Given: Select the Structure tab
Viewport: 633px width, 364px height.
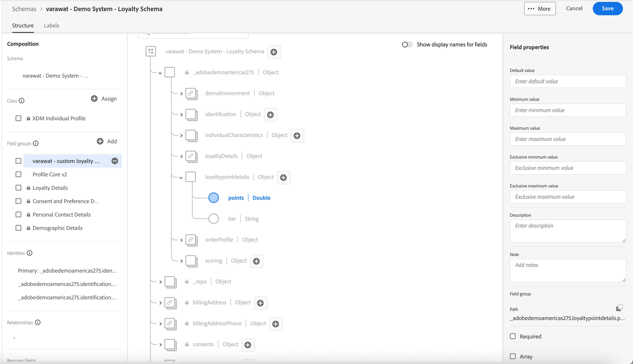Looking at the screenshot, I should (23, 26).
